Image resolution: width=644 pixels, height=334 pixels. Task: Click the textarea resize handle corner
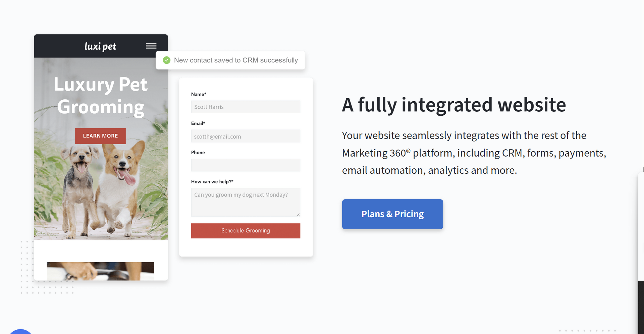[298, 215]
